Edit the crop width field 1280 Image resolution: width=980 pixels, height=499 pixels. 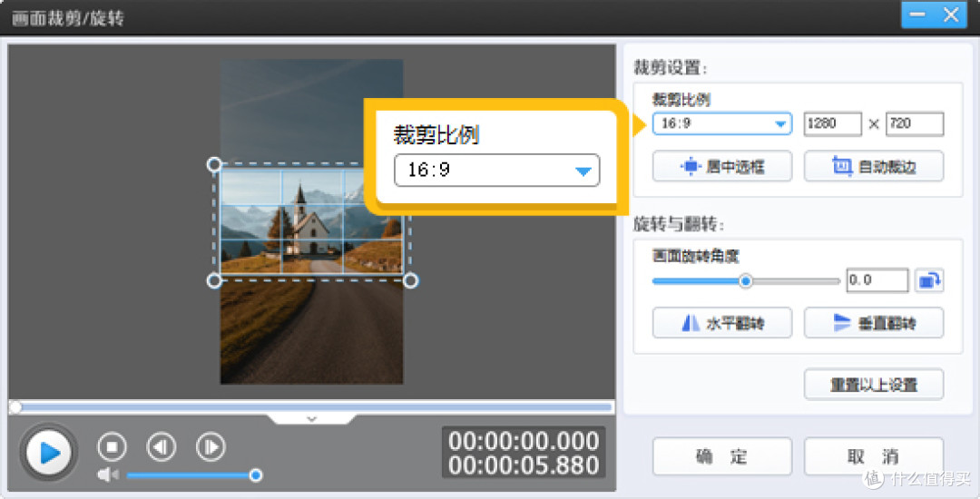[832, 123]
